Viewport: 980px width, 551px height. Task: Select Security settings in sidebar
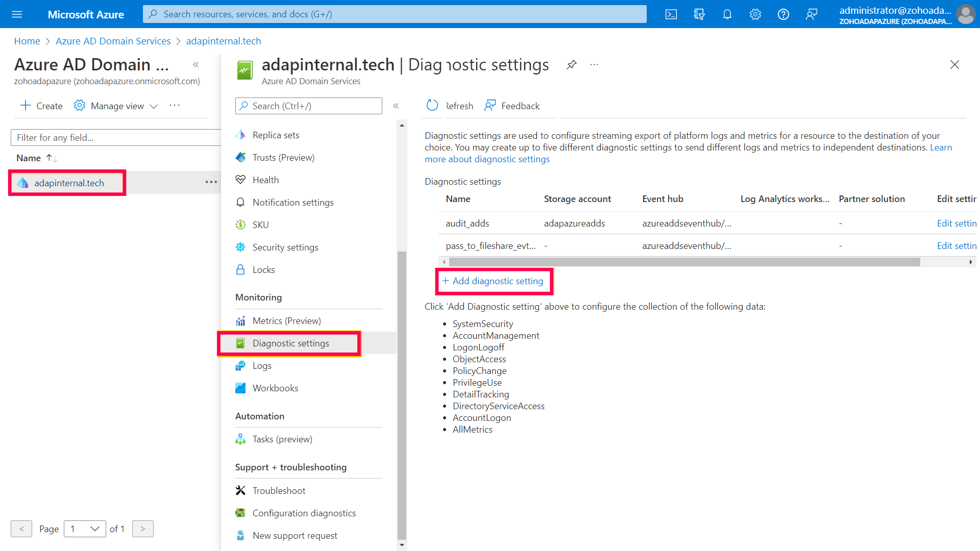(285, 247)
